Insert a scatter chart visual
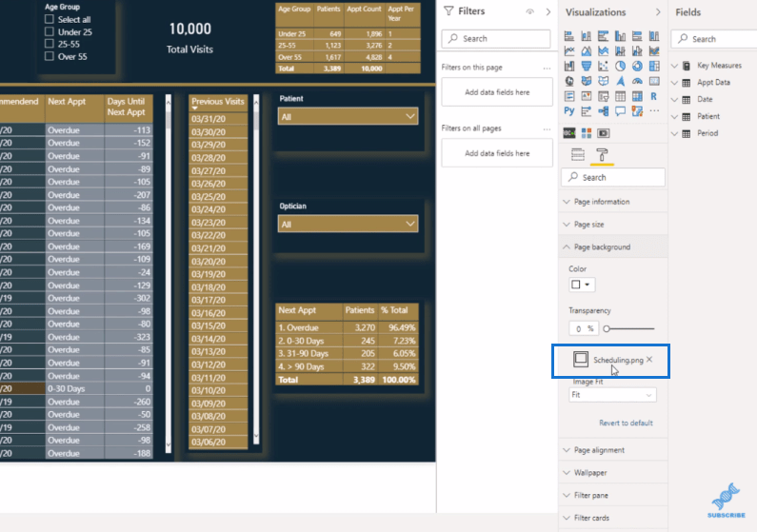The width and height of the screenshot is (757, 532). 603,66
